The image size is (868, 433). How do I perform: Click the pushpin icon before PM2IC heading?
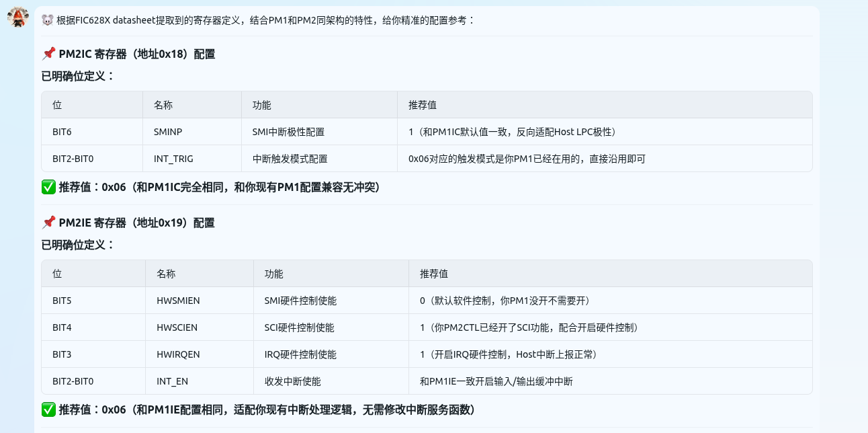(48, 54)
